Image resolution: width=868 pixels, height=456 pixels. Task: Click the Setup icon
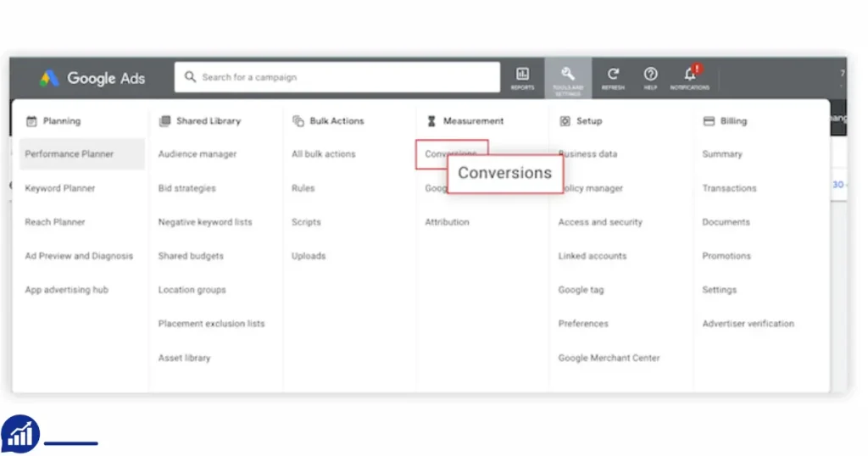point(565,121)
